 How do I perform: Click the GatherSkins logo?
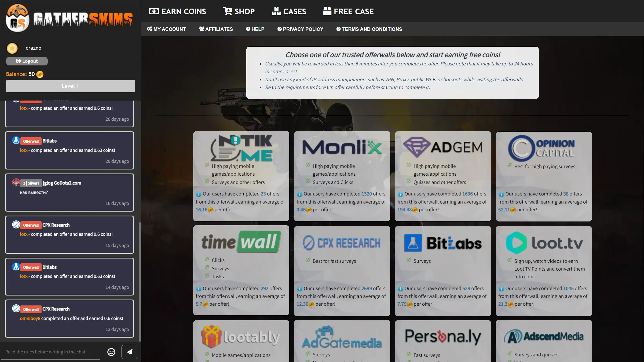(69, 18)
